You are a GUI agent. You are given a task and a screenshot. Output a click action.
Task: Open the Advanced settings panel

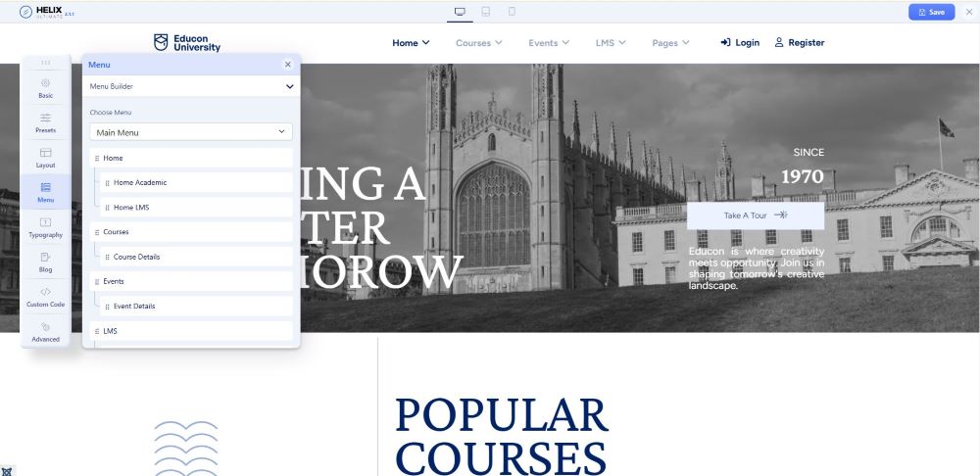(46, 332)
